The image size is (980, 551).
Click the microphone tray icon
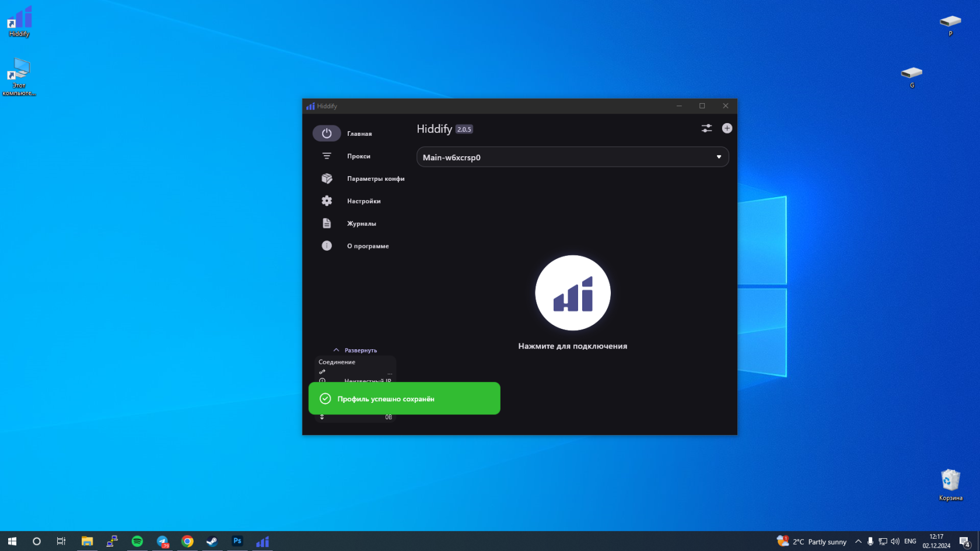pos(870,541)
